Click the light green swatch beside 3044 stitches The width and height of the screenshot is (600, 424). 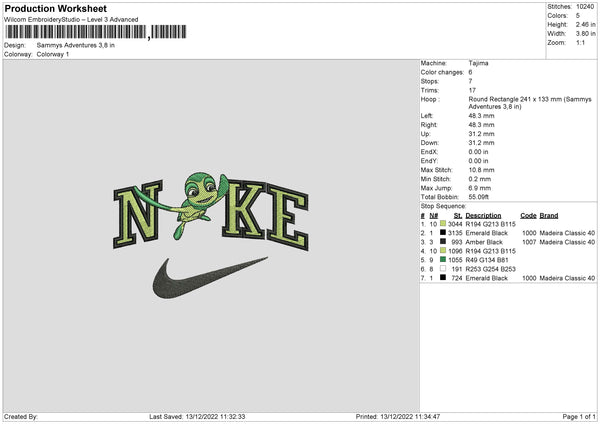(443, 223)
